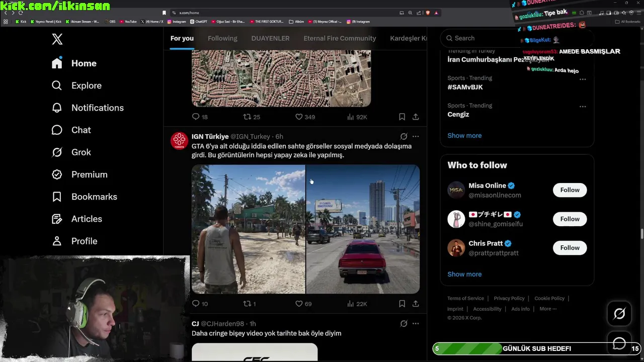644x362 pixels.
Task: Open the ChatGPT bookmark
Action: 199,22
